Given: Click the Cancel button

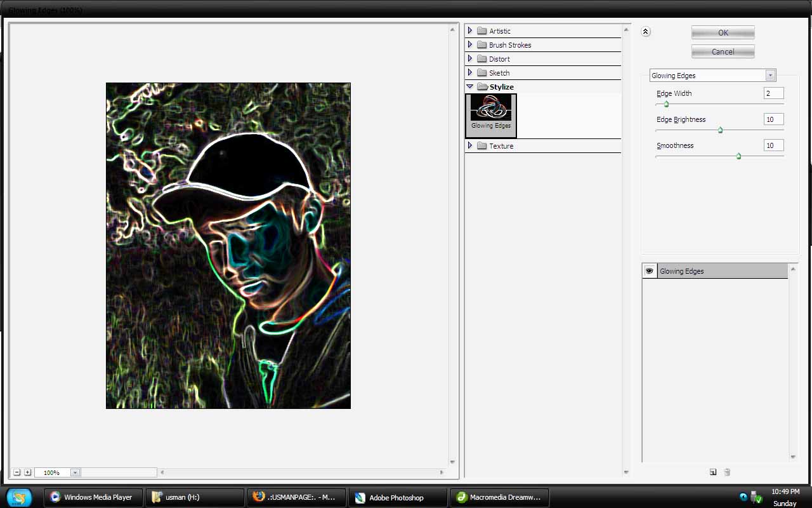Looking at the screenshot, I should 723,51.
